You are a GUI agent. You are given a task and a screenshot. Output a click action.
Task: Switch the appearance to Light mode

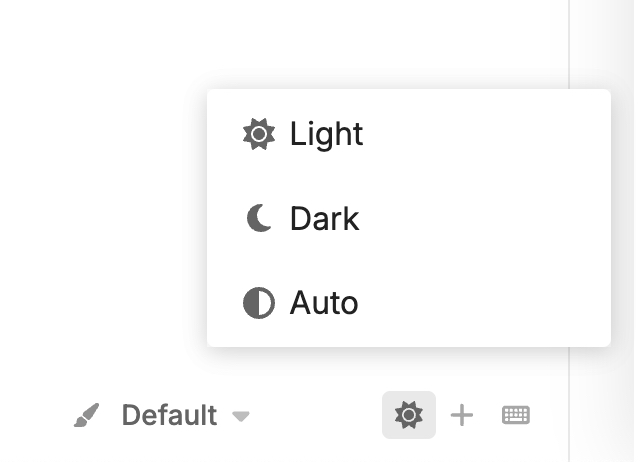tap(326, 134)
